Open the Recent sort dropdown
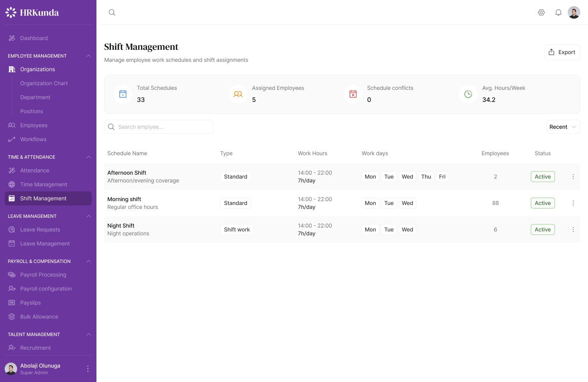The width and height of the screenshot is (588, 382). pyautogui.click(x=563, y=126)
